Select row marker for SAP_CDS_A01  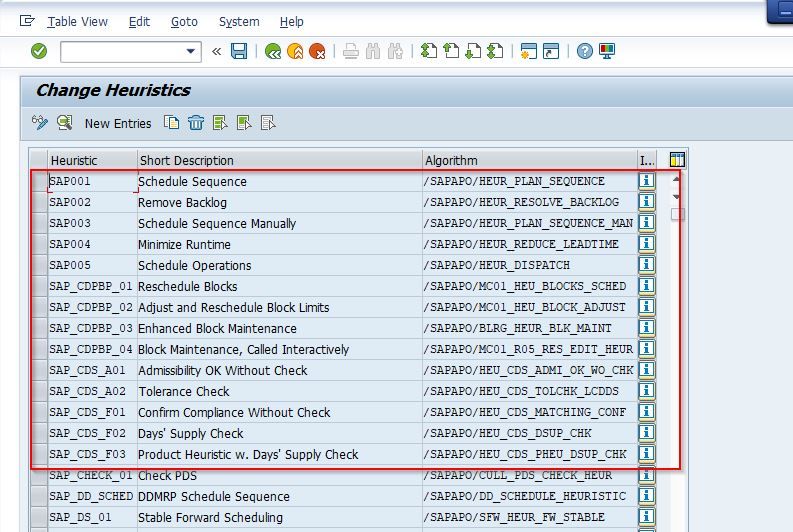click(x=39, y=370)
